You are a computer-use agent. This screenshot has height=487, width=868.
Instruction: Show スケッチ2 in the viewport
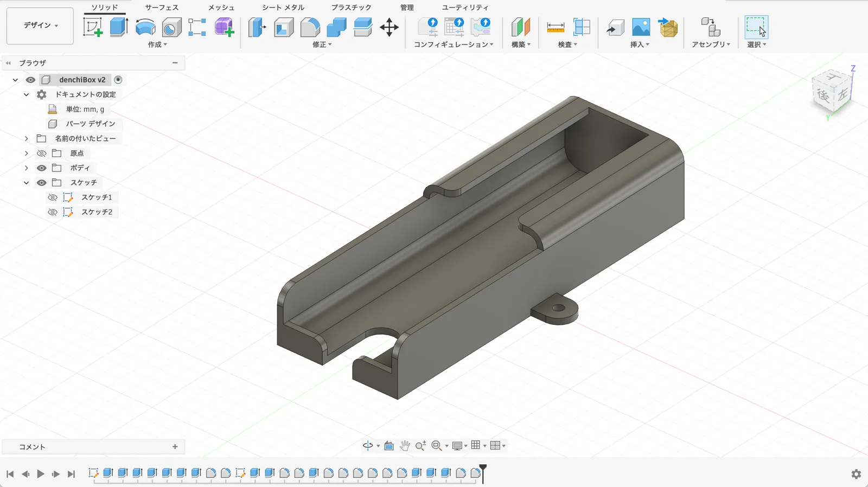(53, 212)
